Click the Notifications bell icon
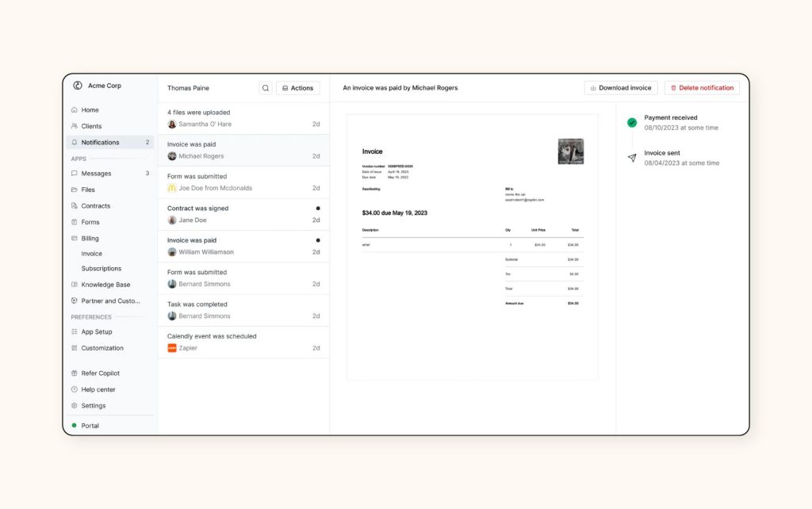The height and width of the screenshot is (509, 812). 75,142
